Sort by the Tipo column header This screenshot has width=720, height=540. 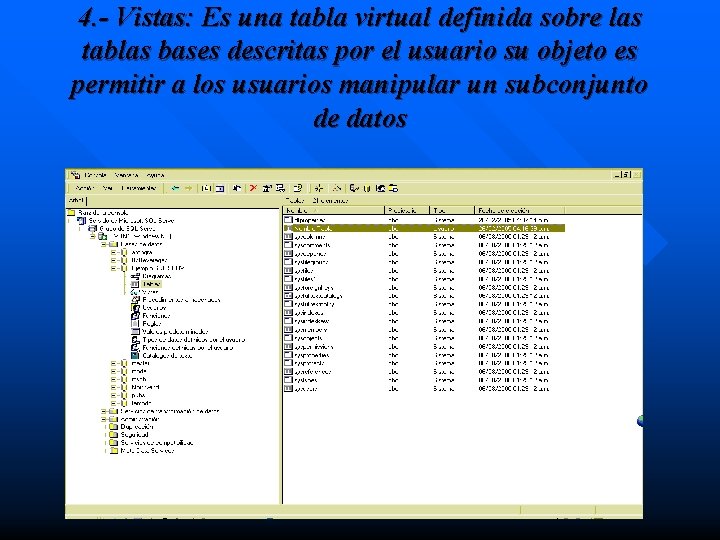(x=451, y=210)
